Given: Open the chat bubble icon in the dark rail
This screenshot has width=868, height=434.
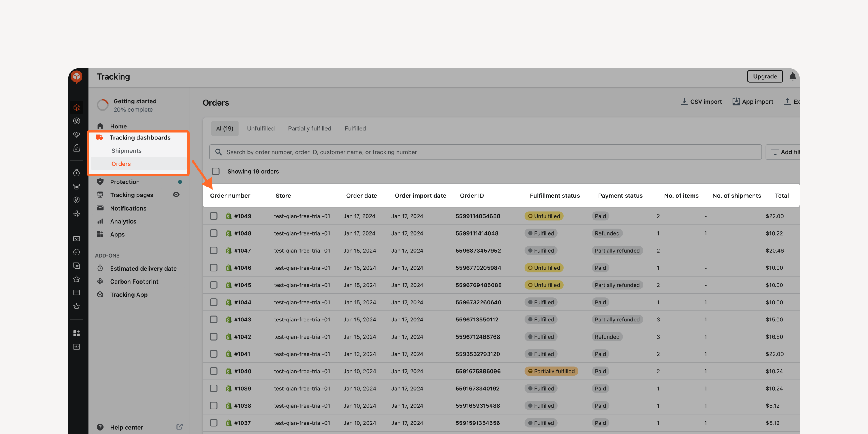Looking at the screenshot, I should coord(77,252).
